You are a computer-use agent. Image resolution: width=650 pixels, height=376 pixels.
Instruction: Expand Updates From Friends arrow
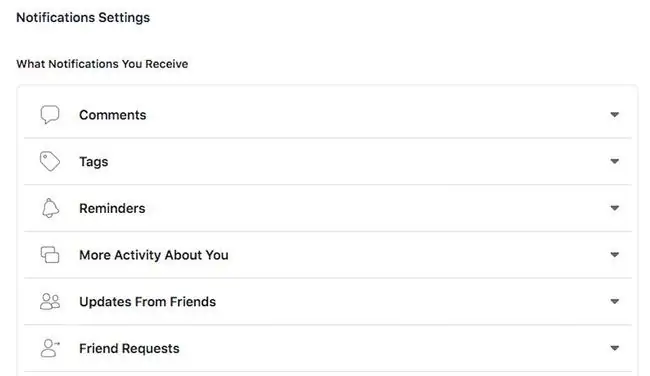(x=614, y=301)
